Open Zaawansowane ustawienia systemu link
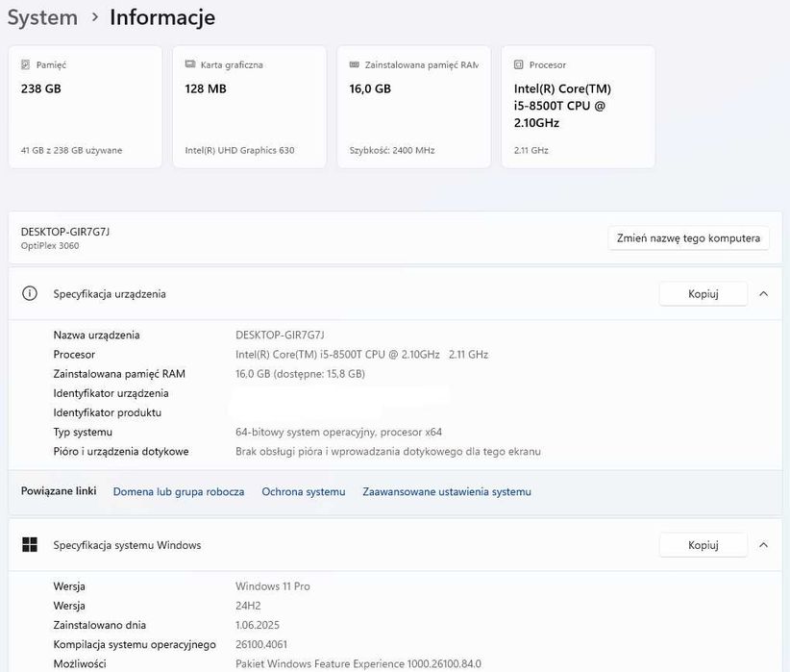This screenshot has width=790, height=672. click(446, 491)
